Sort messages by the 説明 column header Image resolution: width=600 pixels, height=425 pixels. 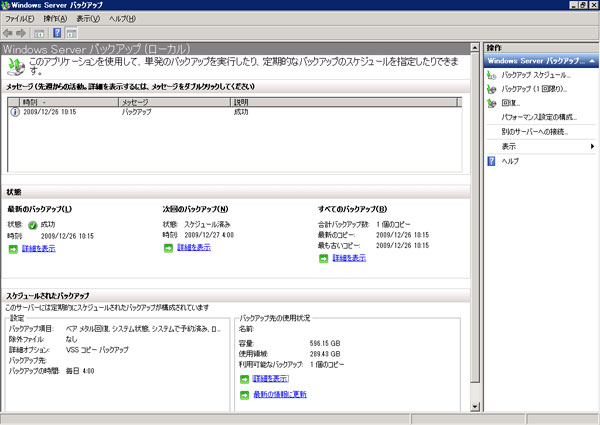point(344,102)
